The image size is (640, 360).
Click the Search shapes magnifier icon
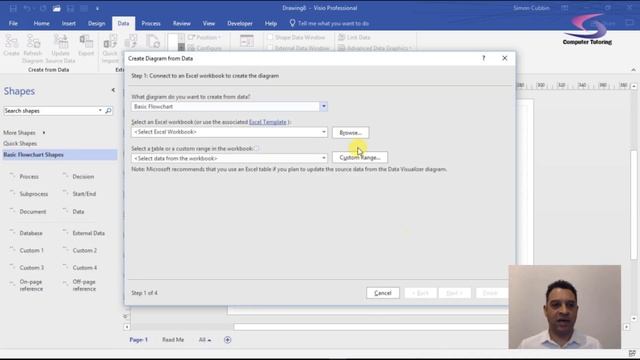[108, 111]
